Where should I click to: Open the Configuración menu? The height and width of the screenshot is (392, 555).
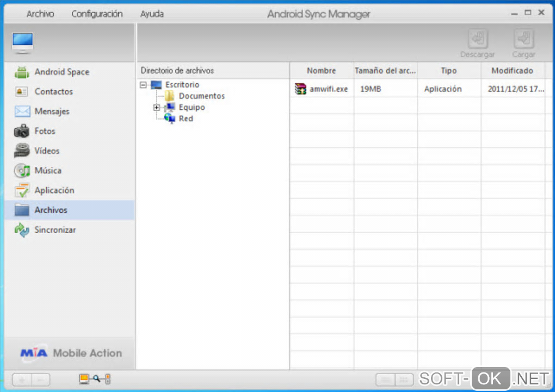click(97, 14)
